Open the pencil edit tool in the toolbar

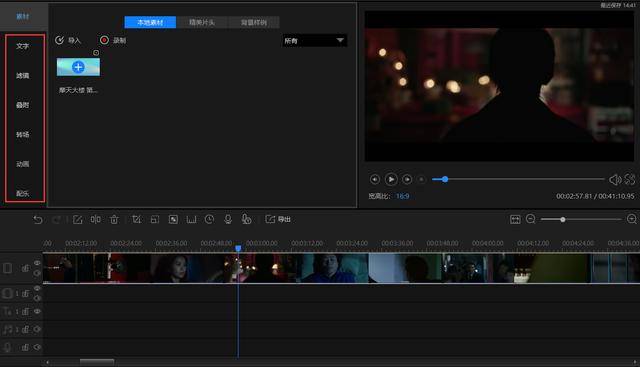pyautogui.click(x=78, y=220)
